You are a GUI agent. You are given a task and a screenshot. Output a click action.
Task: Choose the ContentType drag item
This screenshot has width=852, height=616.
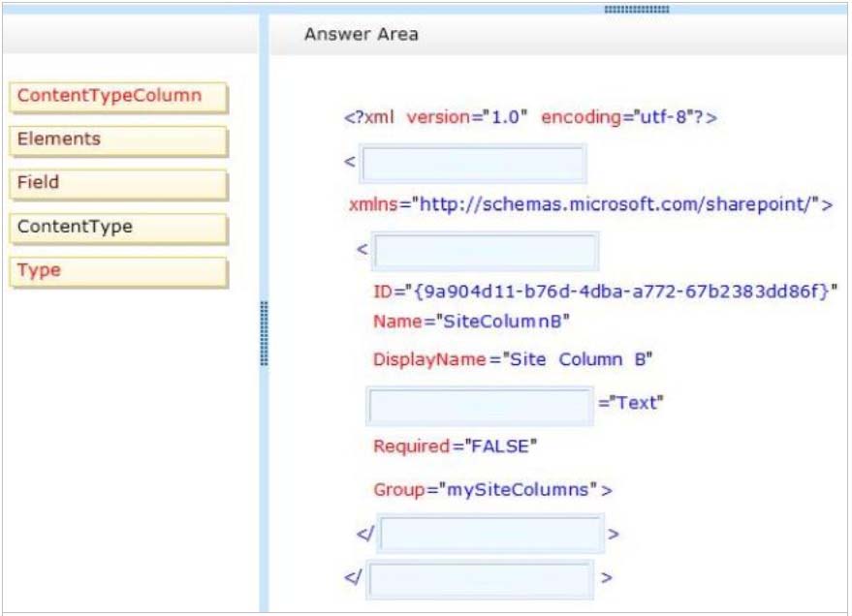coord(118,229)
